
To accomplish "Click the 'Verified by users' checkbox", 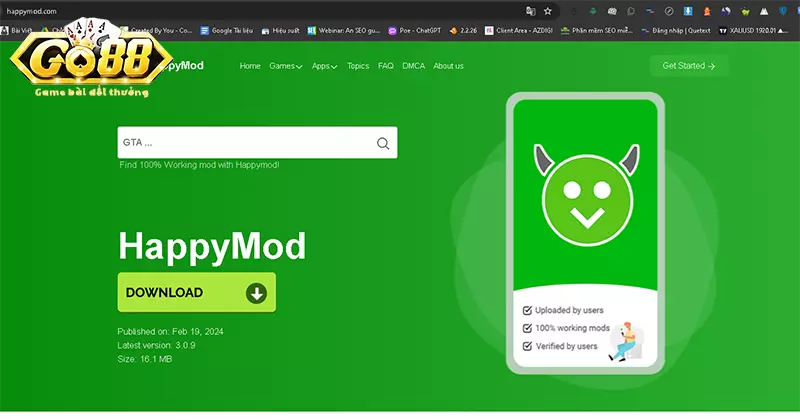I will (527, 346).
